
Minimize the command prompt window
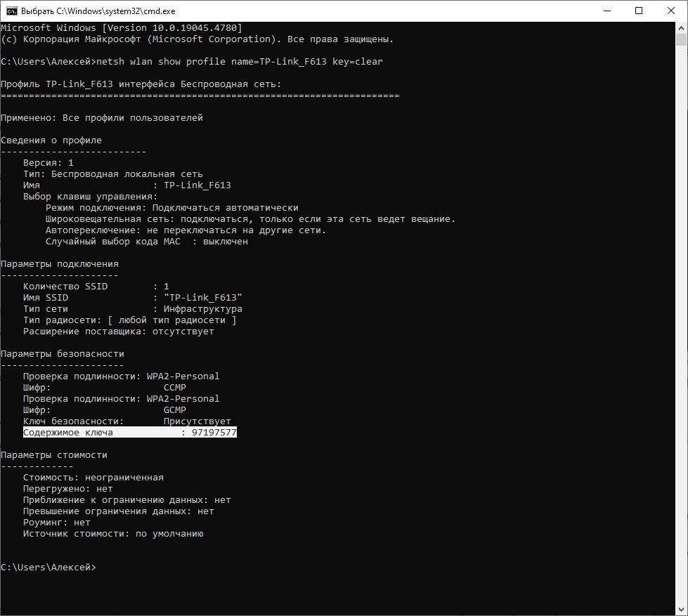(607, 11)
